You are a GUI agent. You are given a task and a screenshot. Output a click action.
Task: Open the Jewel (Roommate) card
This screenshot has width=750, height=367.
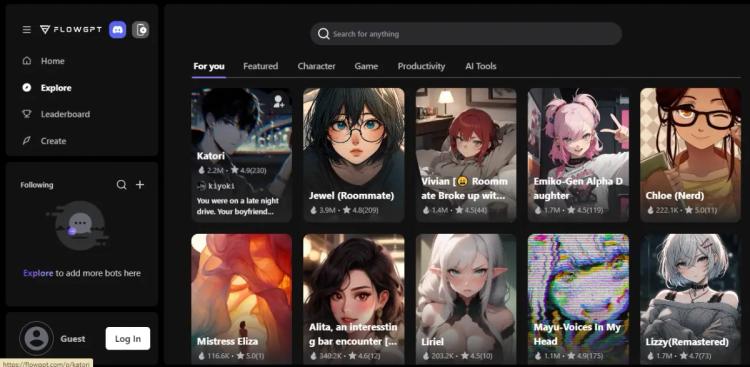click(354, 155)
